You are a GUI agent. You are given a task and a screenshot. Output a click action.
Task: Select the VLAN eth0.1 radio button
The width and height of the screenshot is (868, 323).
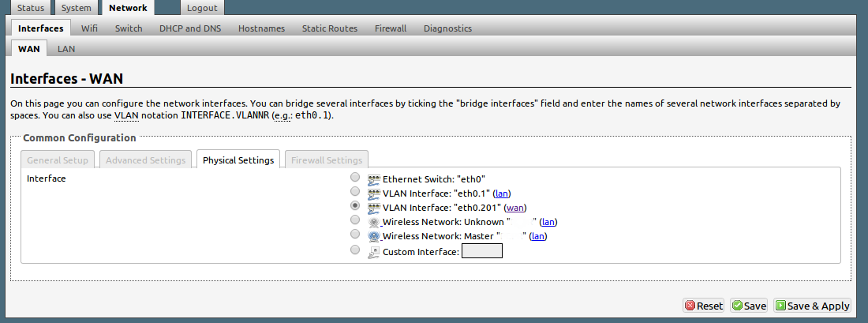pos(355,192)
